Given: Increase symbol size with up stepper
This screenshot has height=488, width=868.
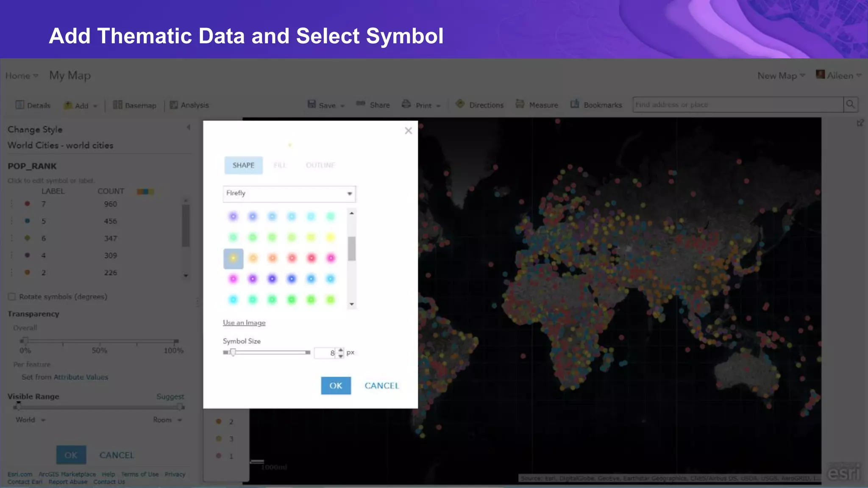Looking at the screenshot, I should tap(341, 350).
